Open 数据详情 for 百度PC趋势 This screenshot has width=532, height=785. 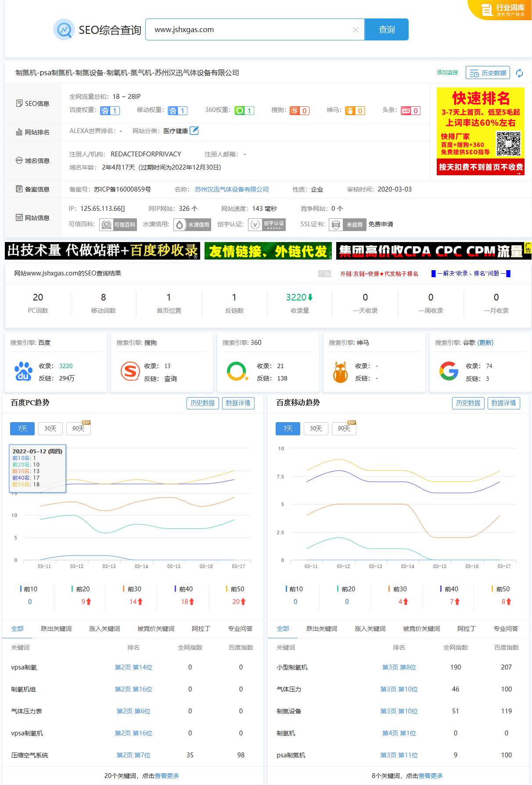click(x=238, y=403)
